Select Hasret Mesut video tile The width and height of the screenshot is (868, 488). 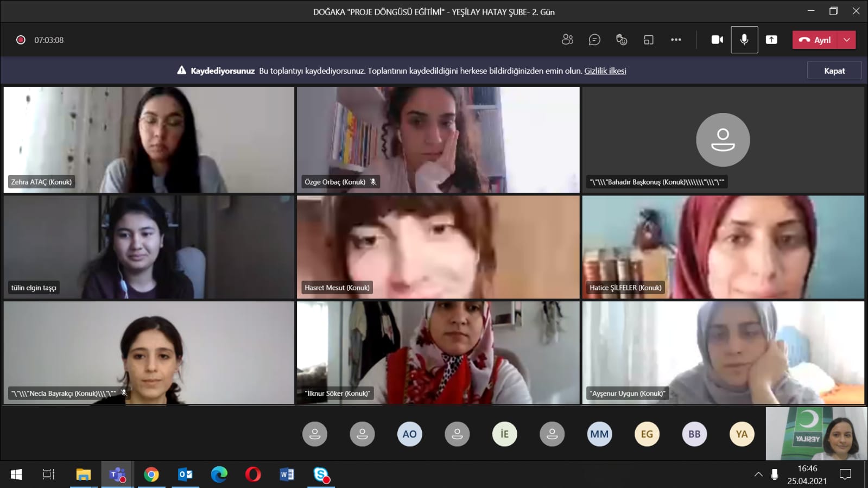(438, 247)
